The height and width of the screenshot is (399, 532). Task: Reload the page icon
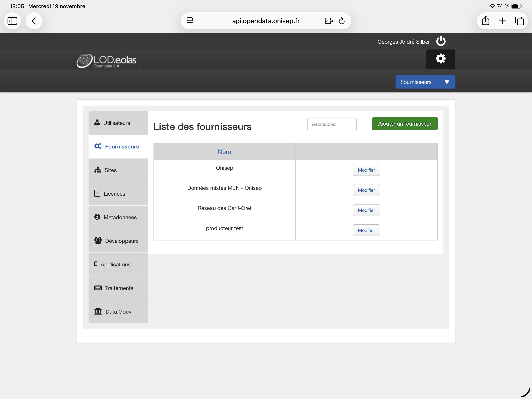click(342, 21)
